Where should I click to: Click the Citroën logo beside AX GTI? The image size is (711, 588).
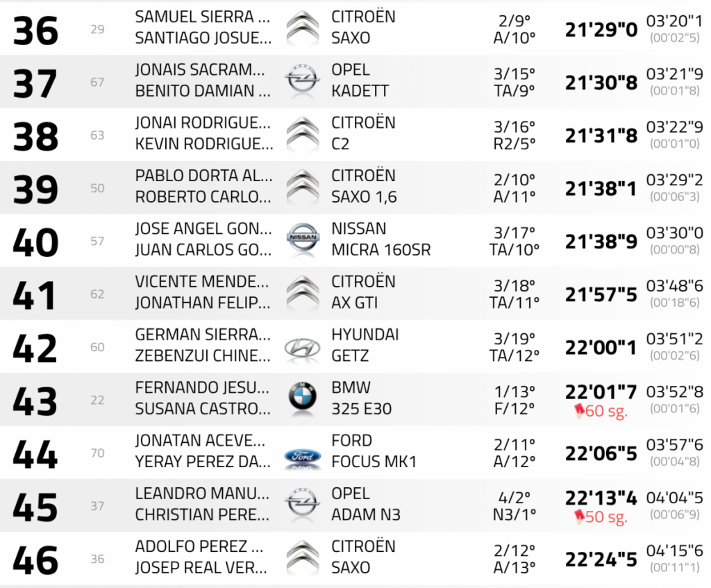click(x=302, y=292)
